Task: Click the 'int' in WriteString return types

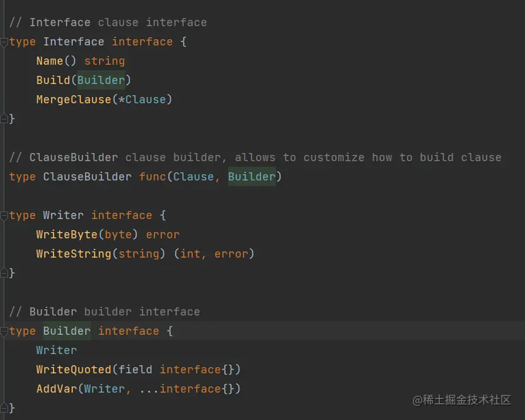Action: (x=190, y=254)
